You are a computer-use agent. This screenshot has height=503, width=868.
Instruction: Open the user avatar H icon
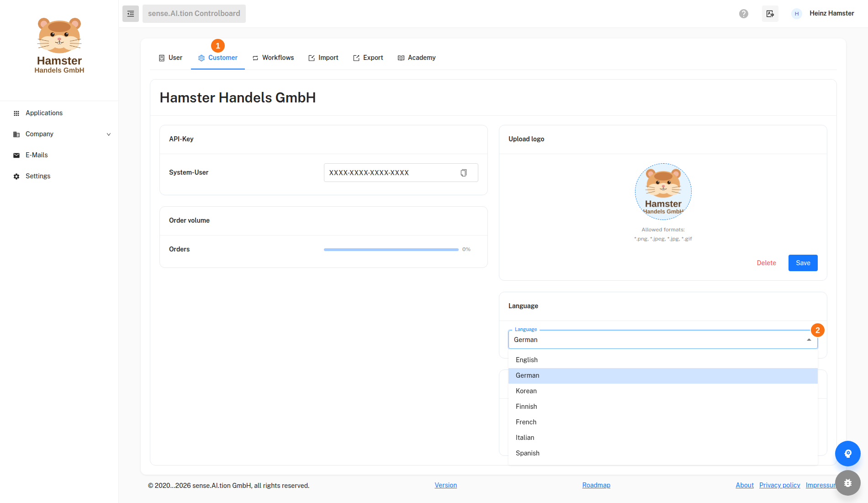click(797, 14)
